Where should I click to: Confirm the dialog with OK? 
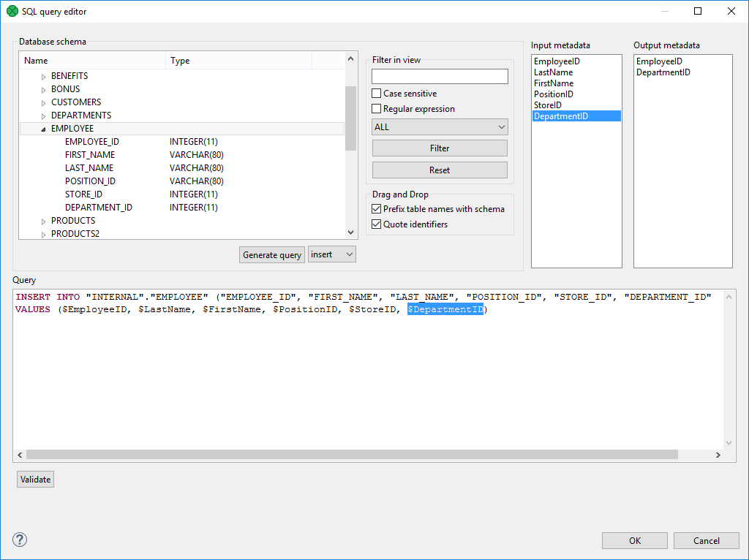click(634, 540)
